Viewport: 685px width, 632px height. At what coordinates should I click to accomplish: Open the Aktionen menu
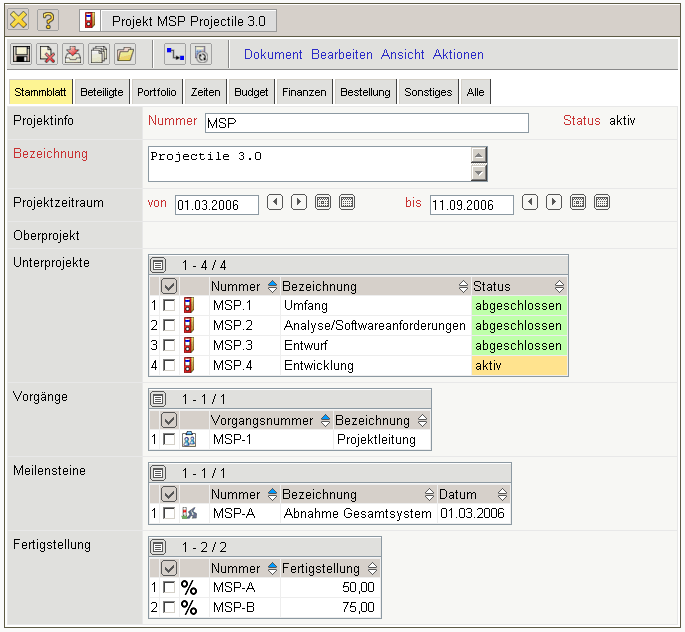[458, 55]
